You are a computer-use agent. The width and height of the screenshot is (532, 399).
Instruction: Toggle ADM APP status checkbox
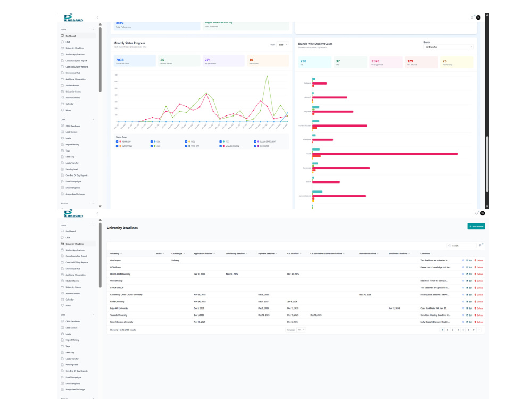tap(117, 142)
